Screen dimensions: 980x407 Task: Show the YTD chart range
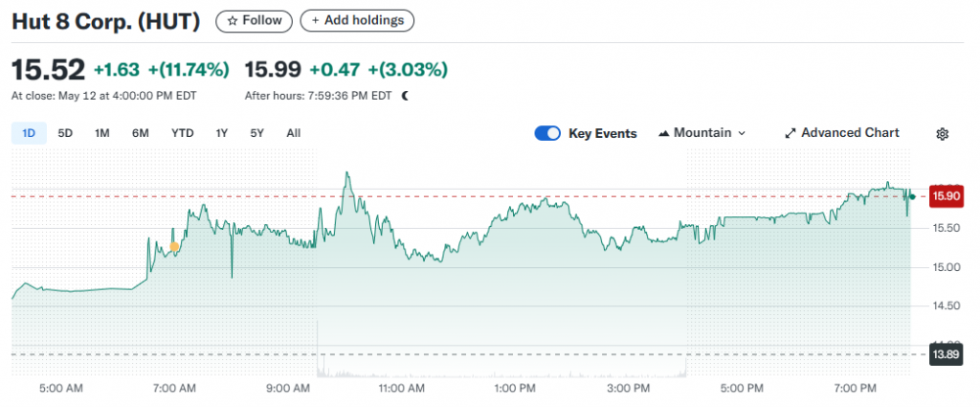183,133
